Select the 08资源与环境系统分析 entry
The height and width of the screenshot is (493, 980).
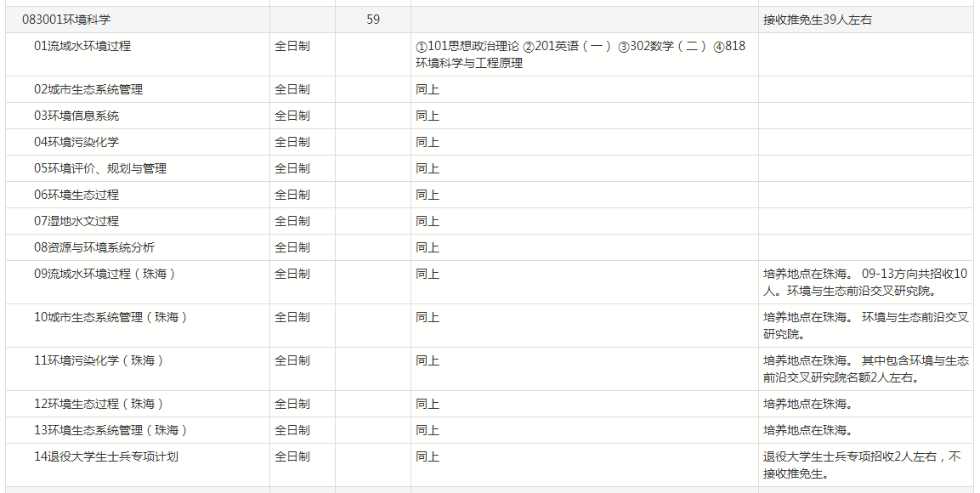point(94,247)
